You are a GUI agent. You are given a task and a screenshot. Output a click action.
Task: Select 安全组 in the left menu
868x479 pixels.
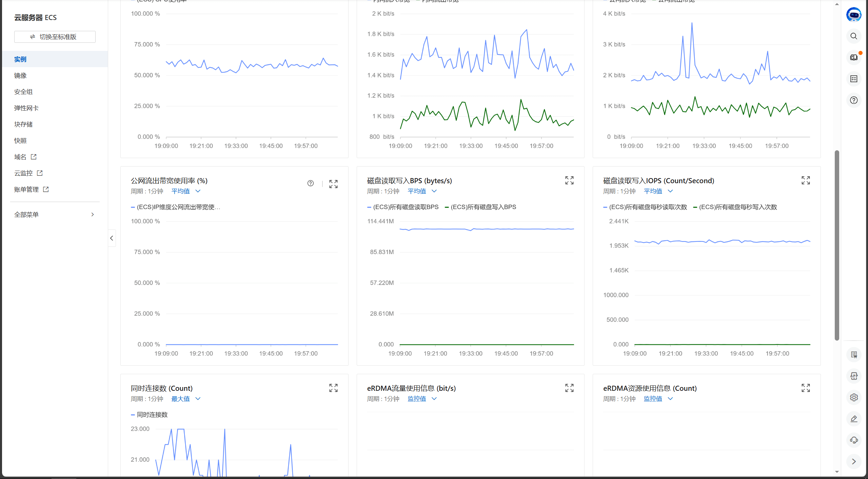tap(23, 92)
